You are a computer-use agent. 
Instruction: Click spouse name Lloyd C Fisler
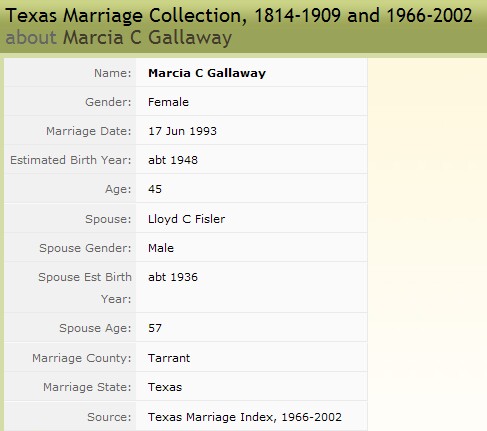(x=186, y=219)
